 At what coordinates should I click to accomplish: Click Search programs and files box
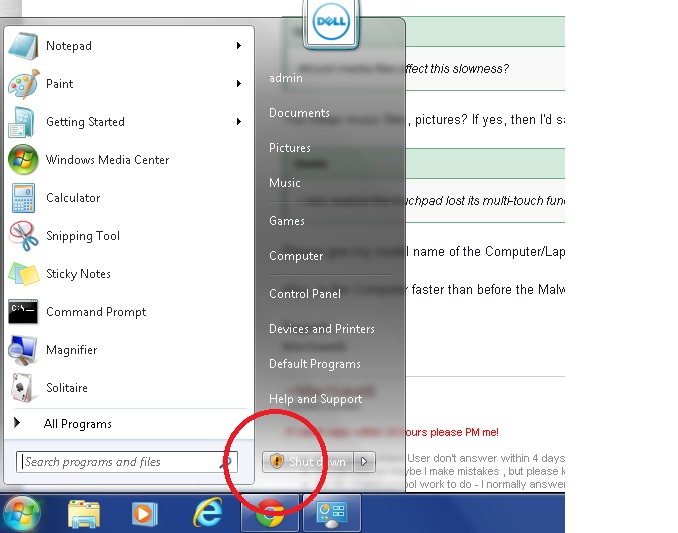pyautogui.click(x=127, y=462)
